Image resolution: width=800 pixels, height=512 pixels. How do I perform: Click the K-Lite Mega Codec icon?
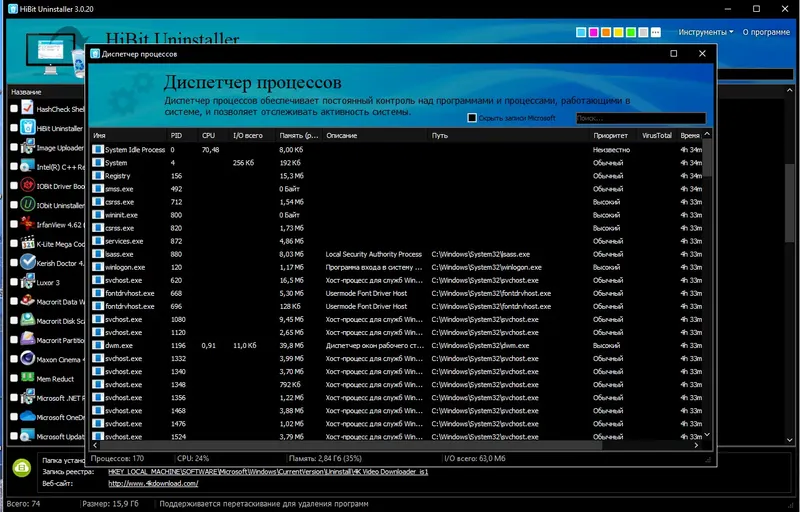28,243
